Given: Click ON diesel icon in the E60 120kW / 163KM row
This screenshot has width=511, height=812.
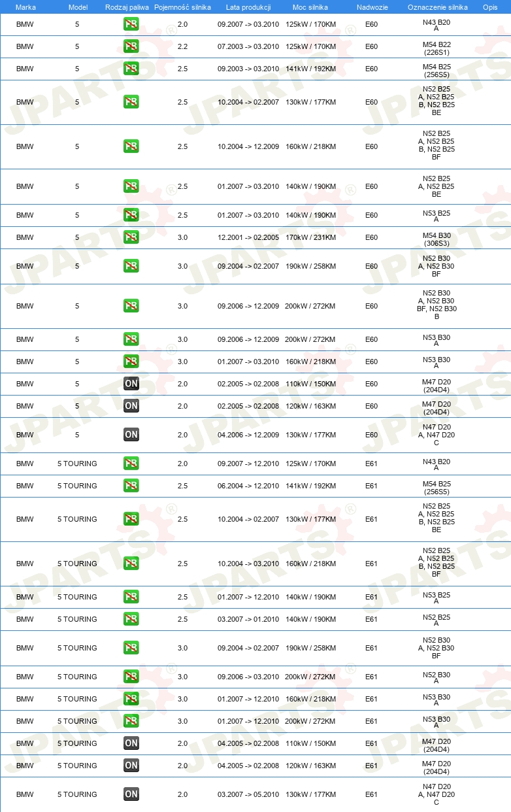Looking at the screenshot, I should 131,406.
